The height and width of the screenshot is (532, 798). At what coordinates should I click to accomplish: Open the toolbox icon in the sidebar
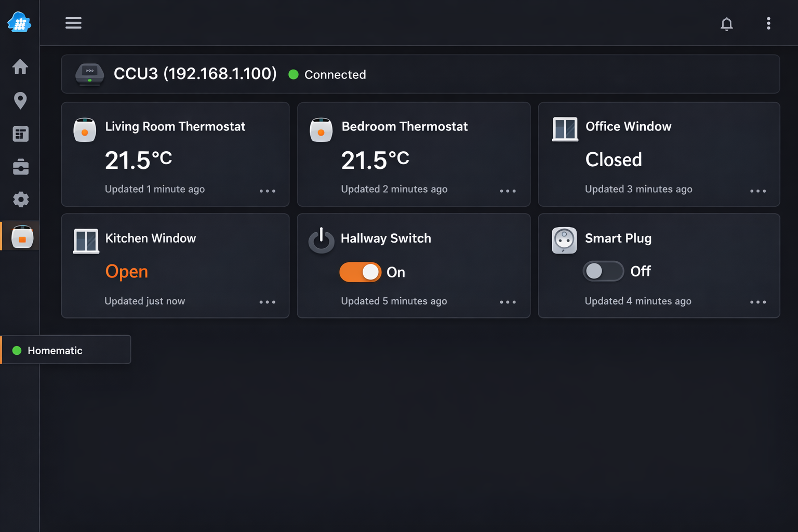[x=20, y=167]
